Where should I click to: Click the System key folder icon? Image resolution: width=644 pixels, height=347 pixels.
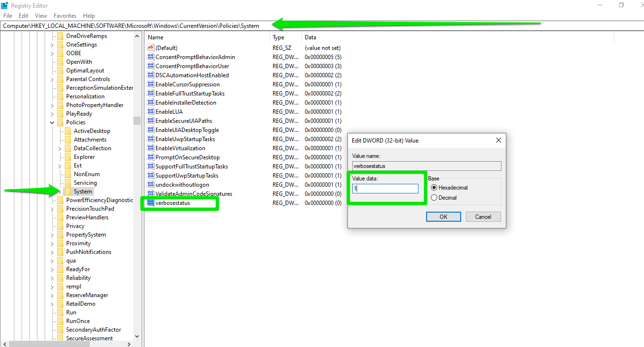[x=68, y=191]
